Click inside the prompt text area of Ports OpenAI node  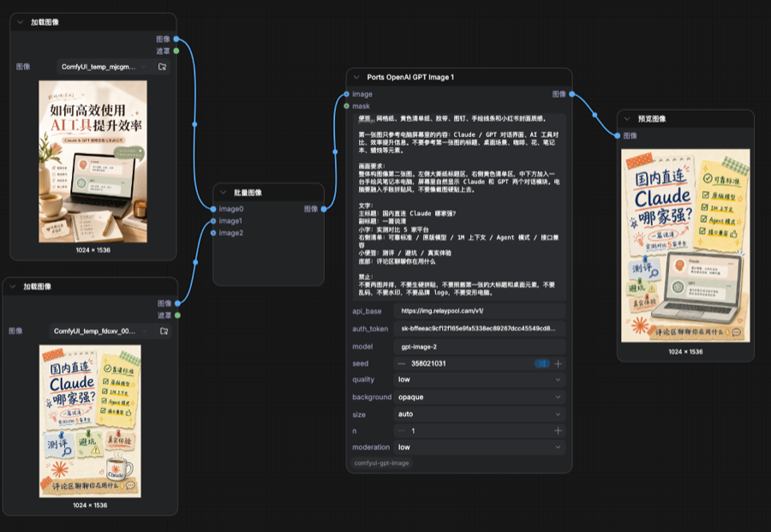pos(459,207)
